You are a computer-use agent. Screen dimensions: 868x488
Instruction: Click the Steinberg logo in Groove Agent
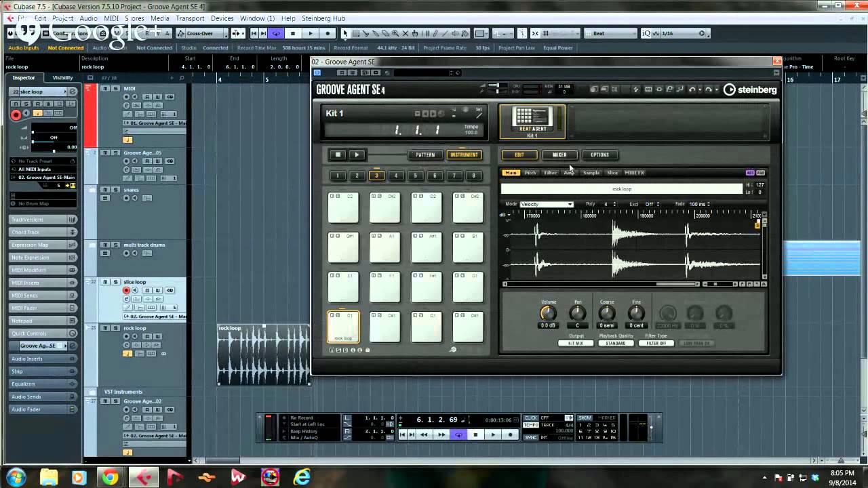[x=750, y=89]
